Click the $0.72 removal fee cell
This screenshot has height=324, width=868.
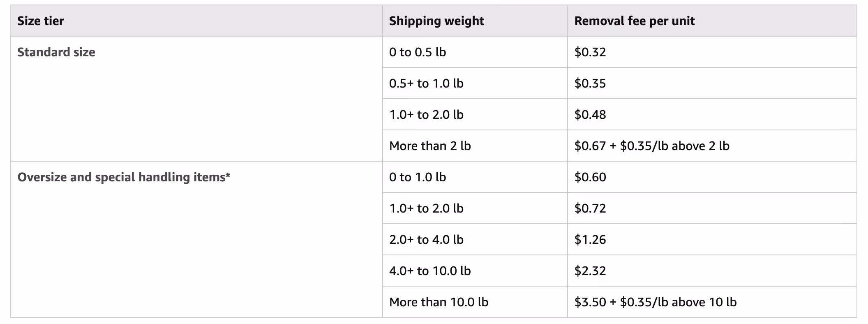click(712, 208)
